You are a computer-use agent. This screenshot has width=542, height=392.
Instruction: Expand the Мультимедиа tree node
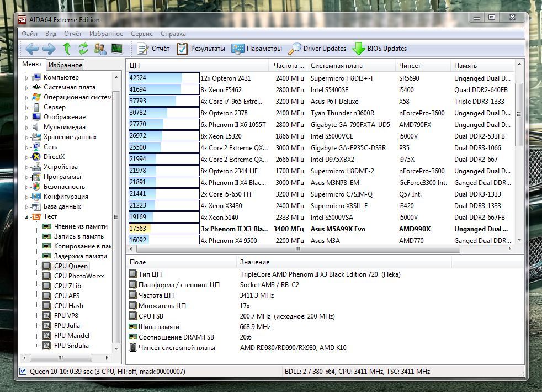tap(27, 128)
